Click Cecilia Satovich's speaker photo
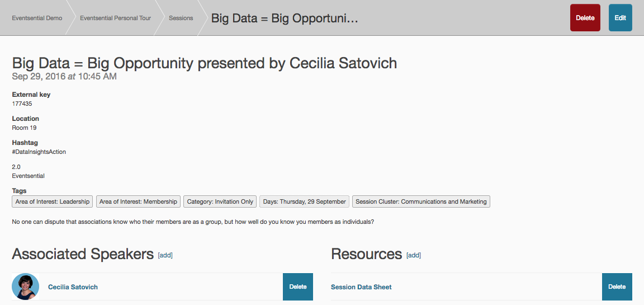644x305 pixels. click(x=25, y=287)
